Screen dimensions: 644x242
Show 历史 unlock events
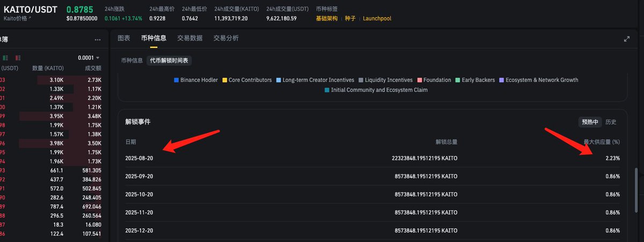(611, 122)
